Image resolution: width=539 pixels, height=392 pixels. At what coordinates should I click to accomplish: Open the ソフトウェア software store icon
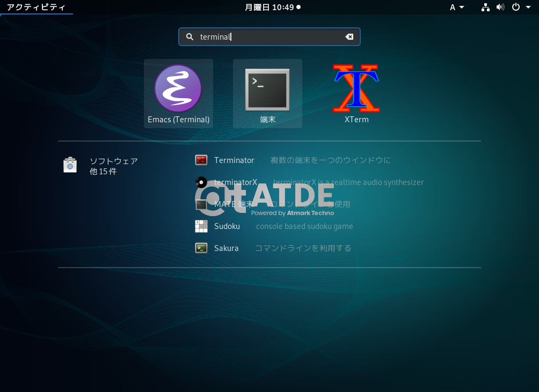[x=70, y=165]
